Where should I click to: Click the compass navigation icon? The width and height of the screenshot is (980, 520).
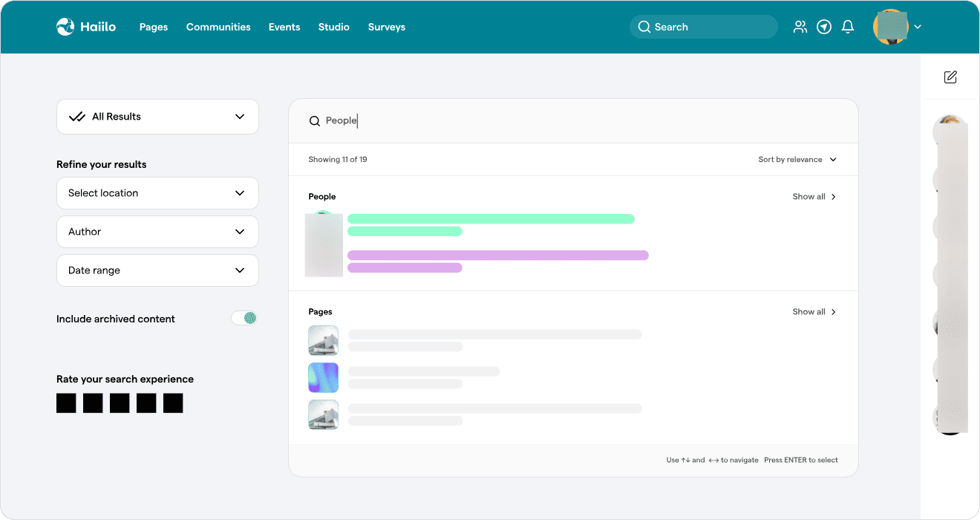pyautogui.click(x=824, y=27)
